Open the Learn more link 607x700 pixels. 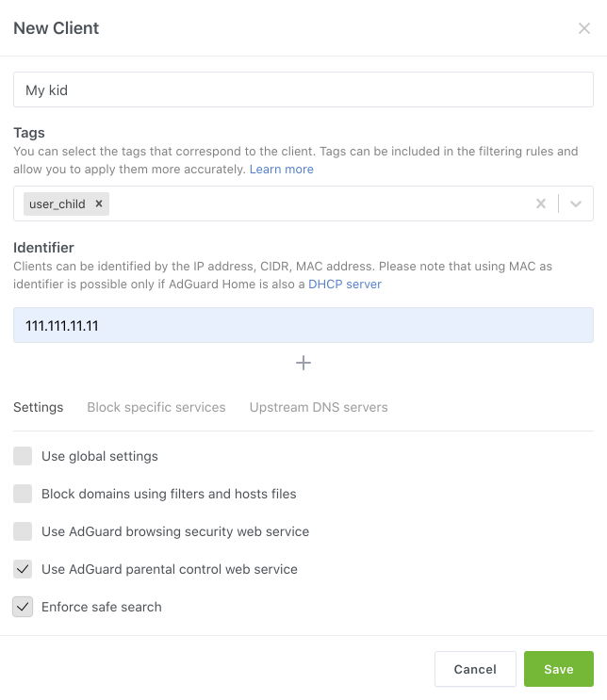pos(282,170)
